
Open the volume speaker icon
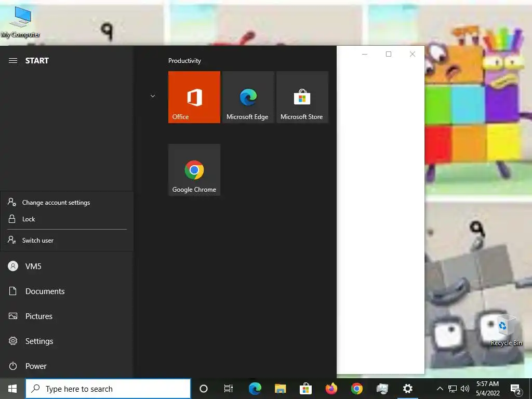click(x=465, y=389)
